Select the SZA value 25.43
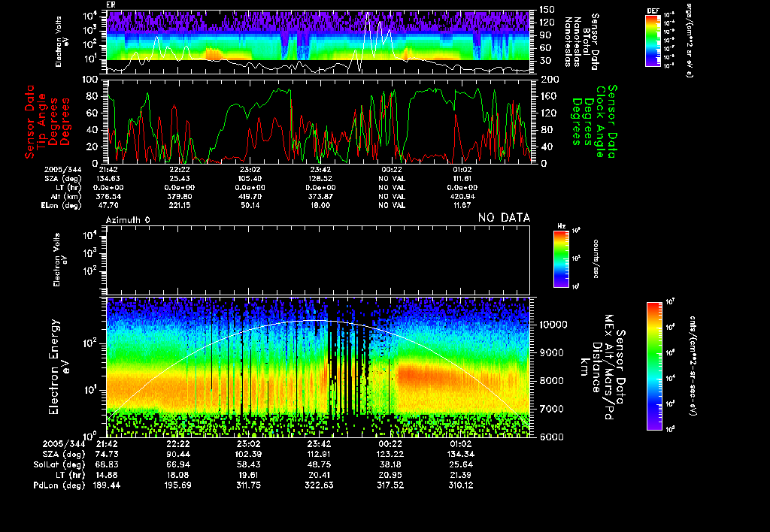The width and height of the screenshot is (770, 532). (x=180, y=179)
